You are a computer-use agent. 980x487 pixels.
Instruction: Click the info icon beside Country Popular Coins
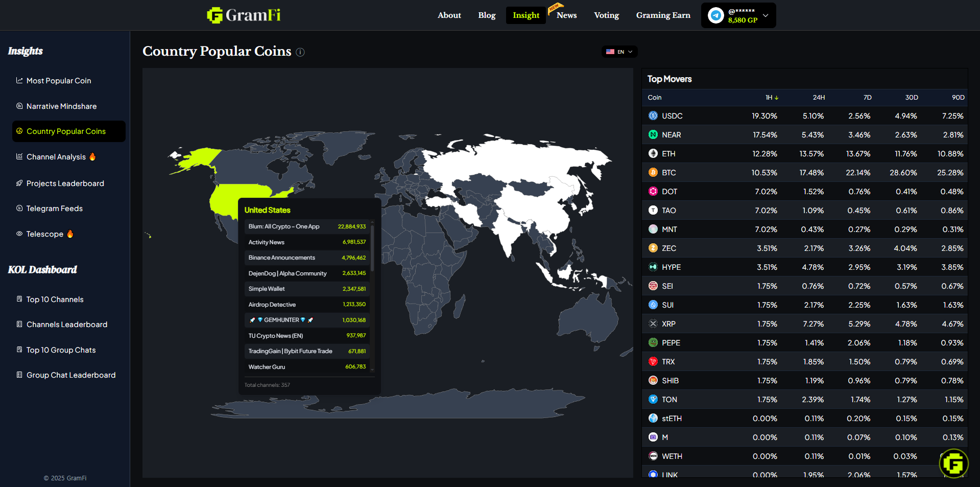point(300,52)
